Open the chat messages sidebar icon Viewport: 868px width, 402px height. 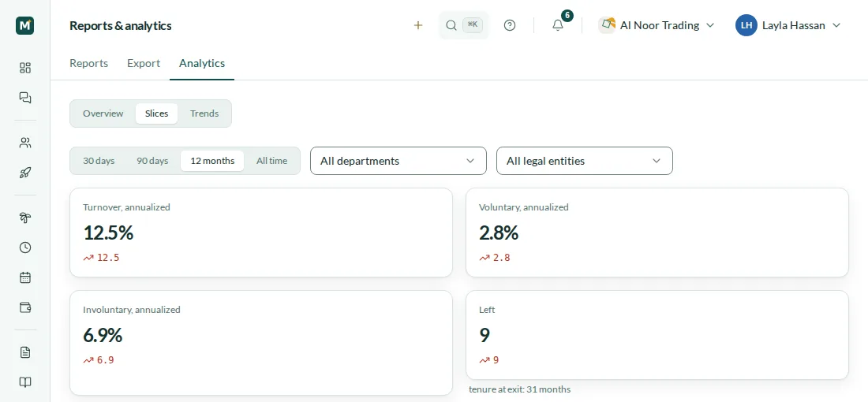[x=25, y=98]
